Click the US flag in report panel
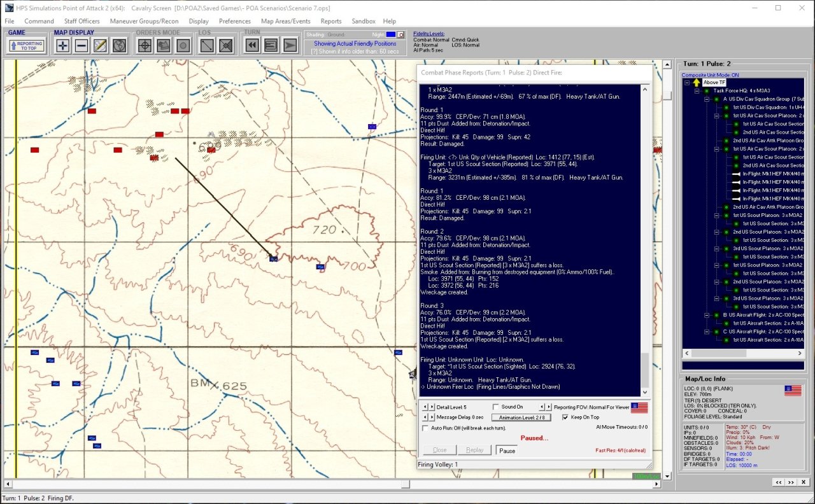Image resolution: width=815 pixels, height=504 pixels. point(639,407)
